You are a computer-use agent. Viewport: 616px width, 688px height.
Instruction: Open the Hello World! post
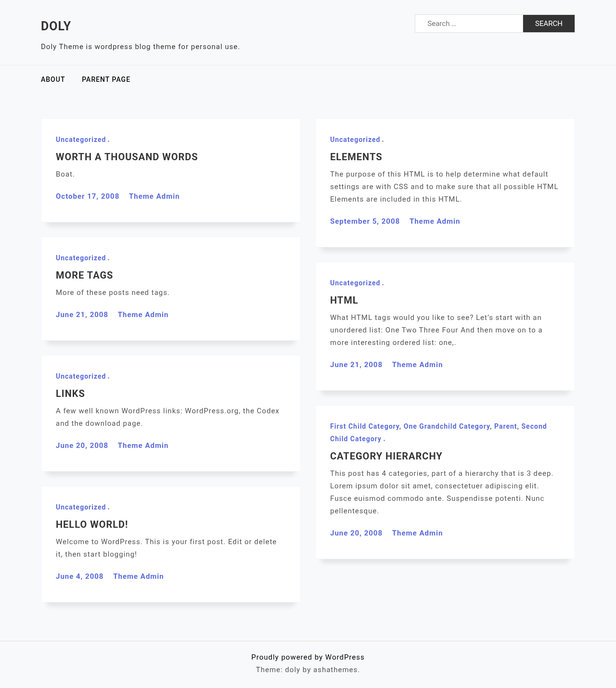[x=92, y=524]
